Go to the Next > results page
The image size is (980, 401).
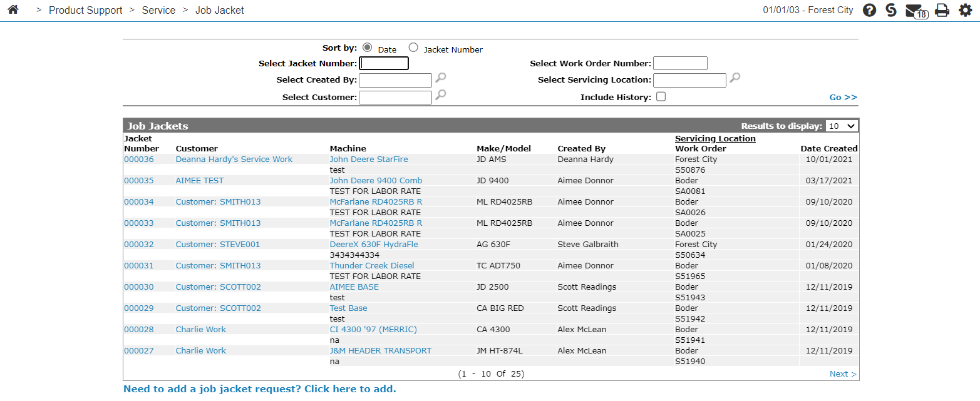point(843,374)
